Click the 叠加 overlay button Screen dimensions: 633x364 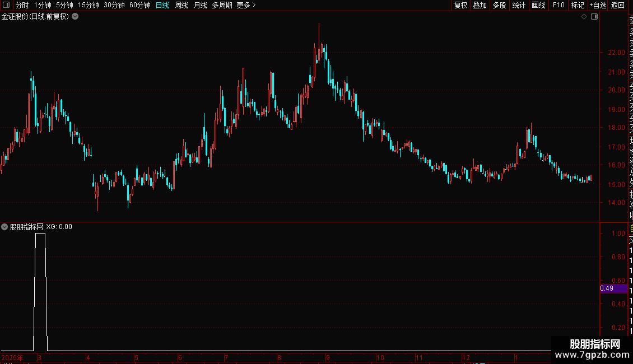[480, 5]
